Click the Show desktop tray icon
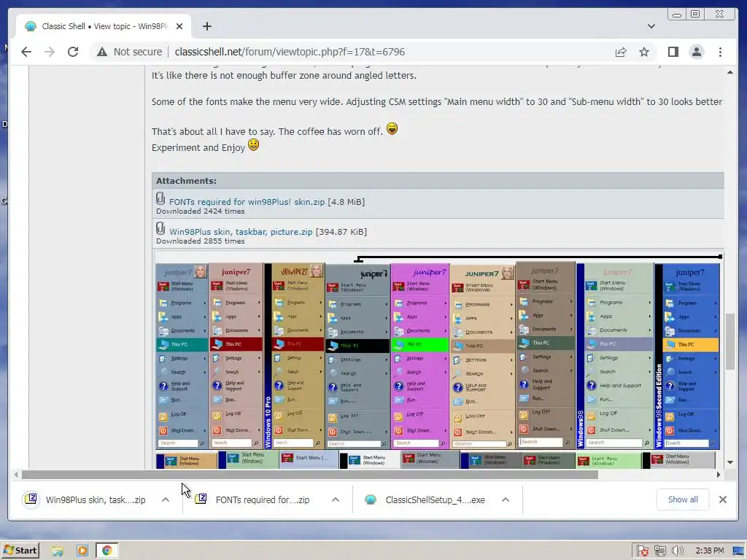This screenshot has width=747, height=560. pos(738,551)
